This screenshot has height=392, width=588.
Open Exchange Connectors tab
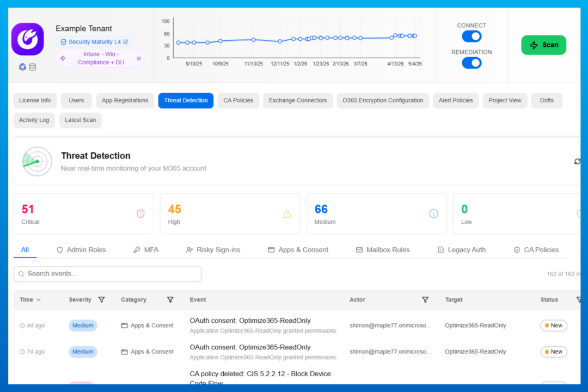pos(298,101)
